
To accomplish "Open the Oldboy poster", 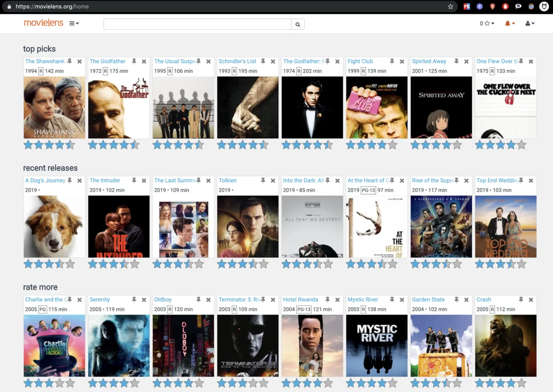I will pos(183,346).
